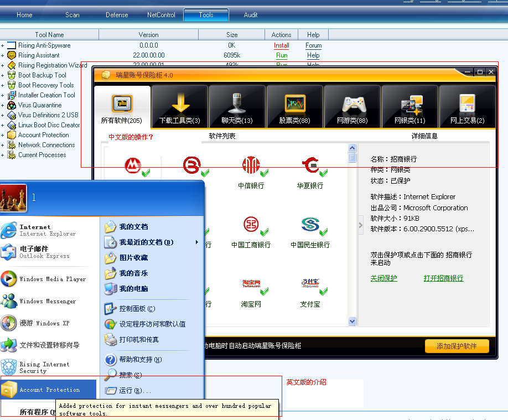Screen dimensions: 508x420
Task: Open the 网上交易(2) category tab
Action: [x=467, y=107]
